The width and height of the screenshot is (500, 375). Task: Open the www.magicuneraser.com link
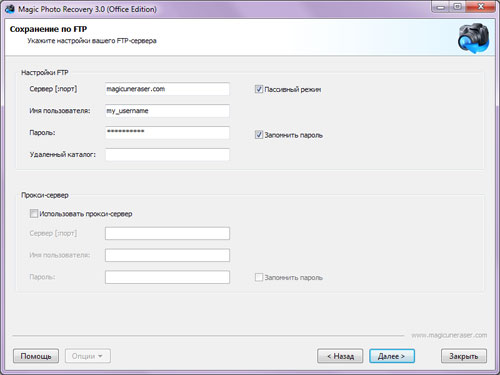449,335
